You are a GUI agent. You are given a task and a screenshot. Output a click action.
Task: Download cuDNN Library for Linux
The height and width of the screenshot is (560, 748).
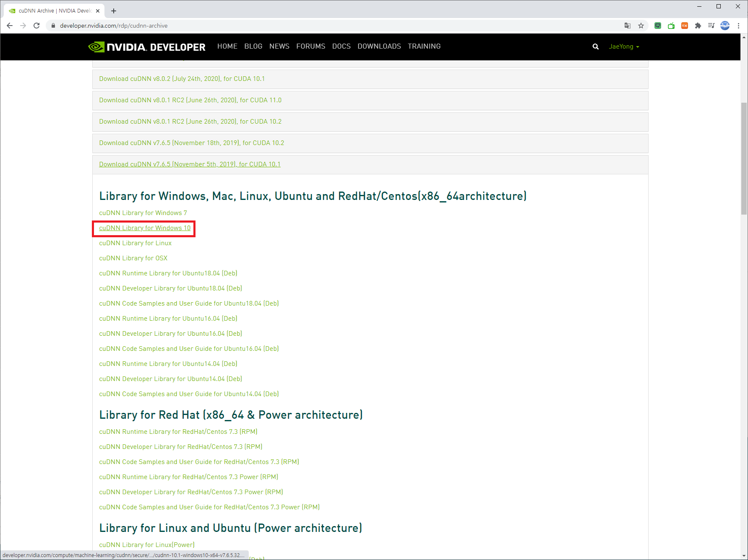tap(135, 243)
